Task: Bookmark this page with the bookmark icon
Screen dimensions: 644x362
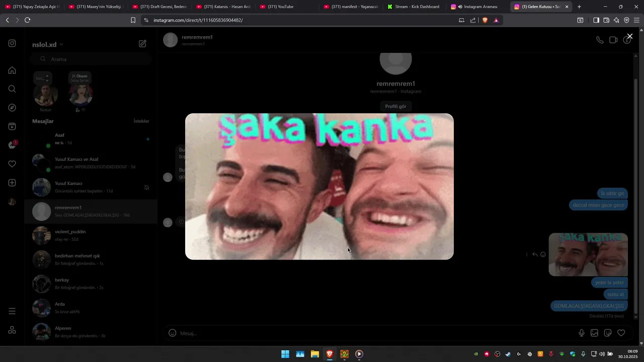Action: pyautogui.click(x=133, y=20)
